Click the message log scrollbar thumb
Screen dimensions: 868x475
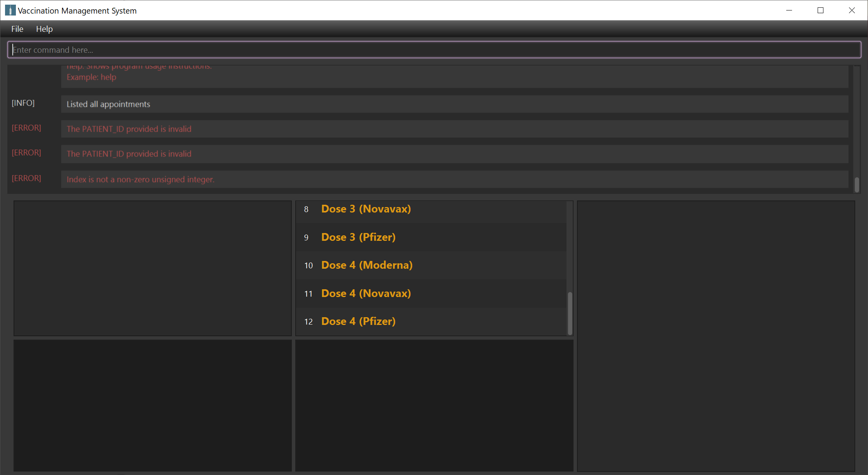coord(857,185)
